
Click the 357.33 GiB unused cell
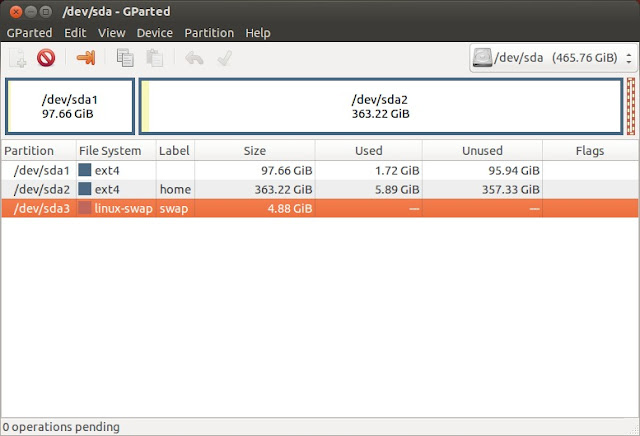[x=482, y=189]
